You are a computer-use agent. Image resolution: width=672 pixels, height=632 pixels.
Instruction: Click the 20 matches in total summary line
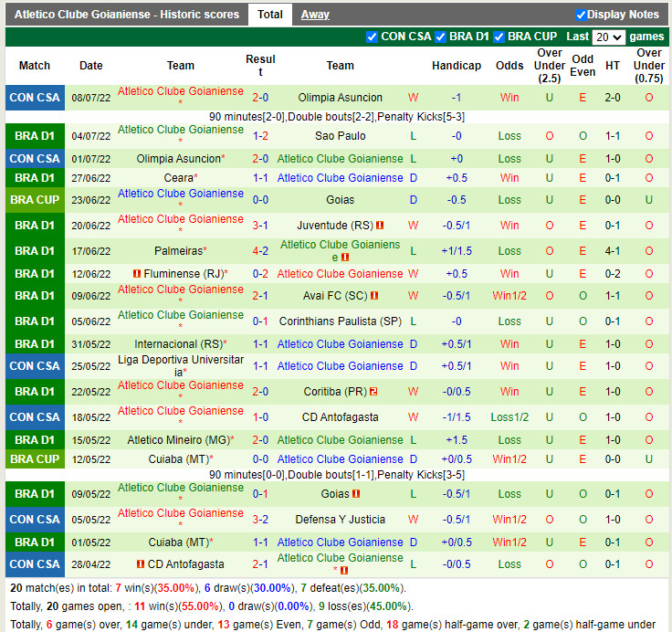click(x=208, y=588)
